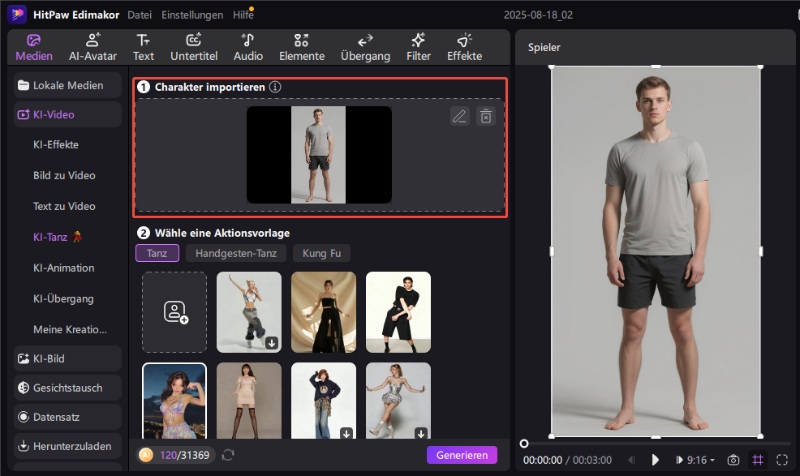Click the info icon beside Charakter importieren

(275, 88)
